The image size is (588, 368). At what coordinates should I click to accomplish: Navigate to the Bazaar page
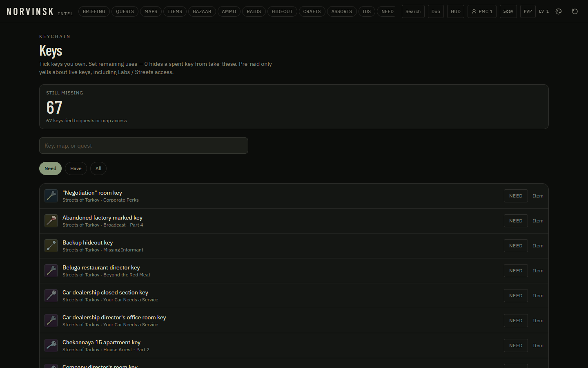pos(202,11)
